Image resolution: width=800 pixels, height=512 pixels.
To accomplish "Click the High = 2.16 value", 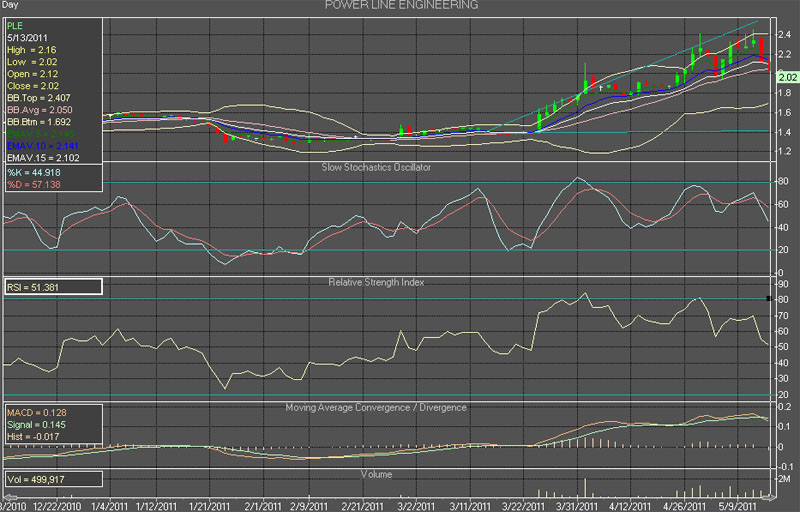I will tap(32, 50).
